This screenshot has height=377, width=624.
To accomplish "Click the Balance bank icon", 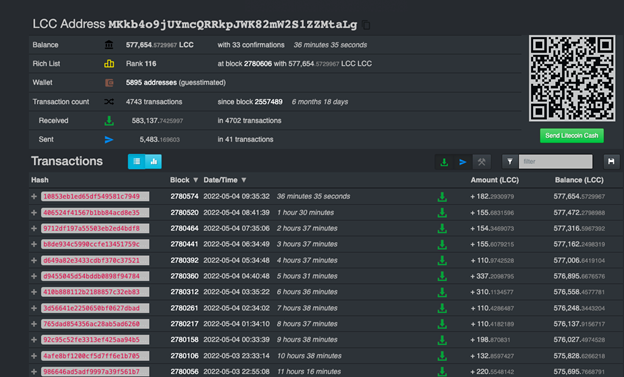I will 109,45.
